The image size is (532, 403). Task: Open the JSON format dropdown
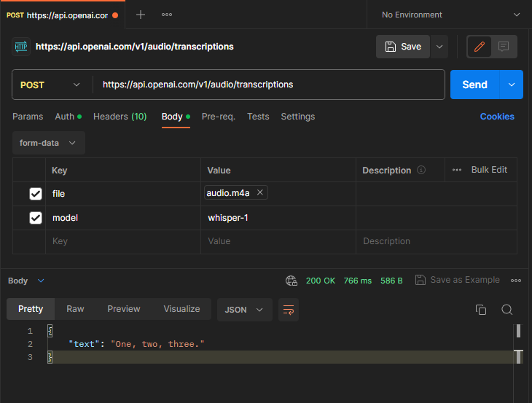pos(244,310)
